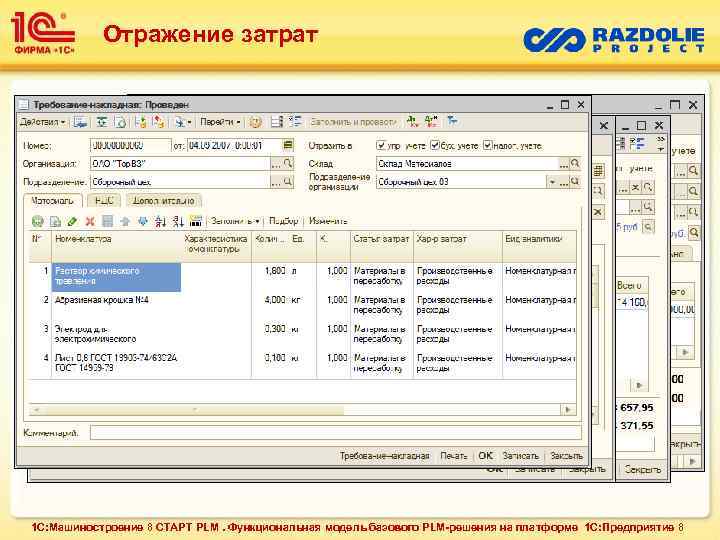This screenshot has height=540, width=720.
Task: Open calendar picker next to date field
Action: (288, 146)
